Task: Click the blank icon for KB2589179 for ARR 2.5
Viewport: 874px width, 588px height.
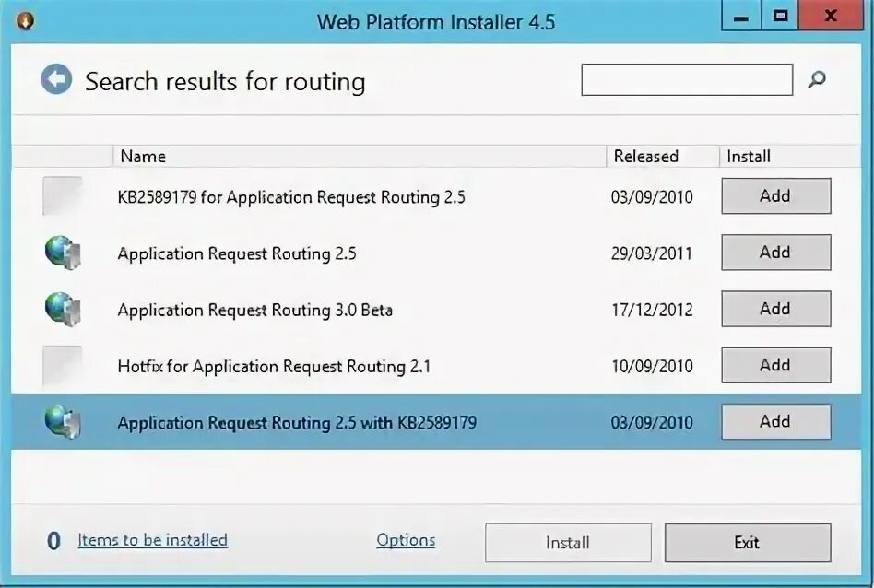Action: click(63, 195)
